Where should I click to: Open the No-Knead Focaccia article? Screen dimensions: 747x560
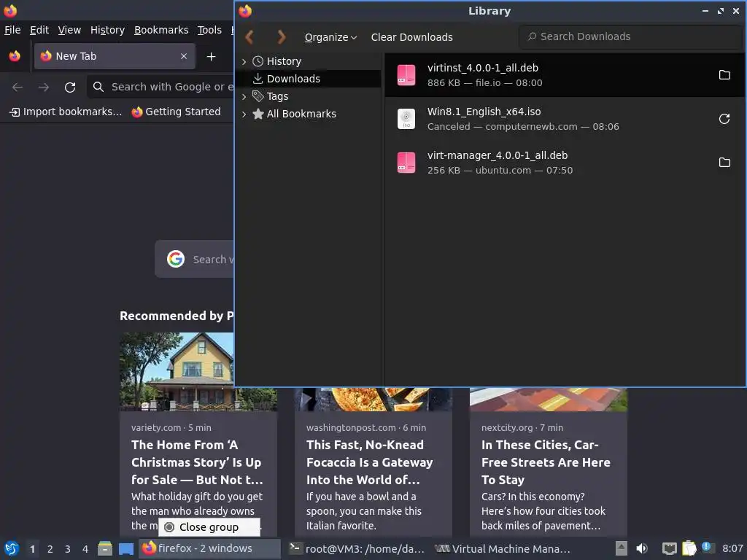click(x=369, y=462)
